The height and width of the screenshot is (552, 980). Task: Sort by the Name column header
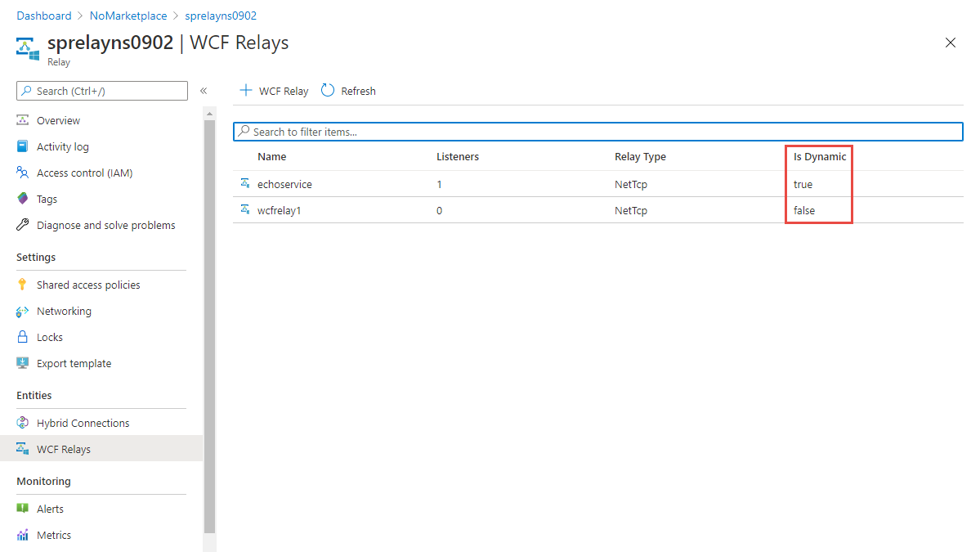click(x=272, y=156)
